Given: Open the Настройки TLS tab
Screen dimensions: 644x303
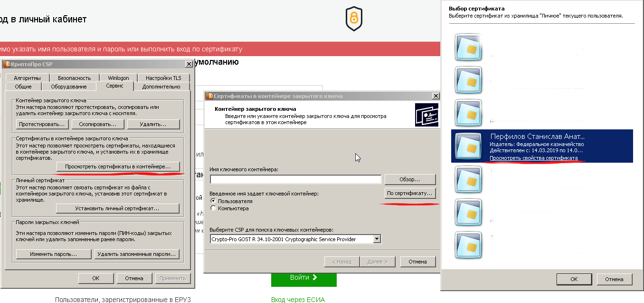Looking at the screenshot, I should coord(163,78).
